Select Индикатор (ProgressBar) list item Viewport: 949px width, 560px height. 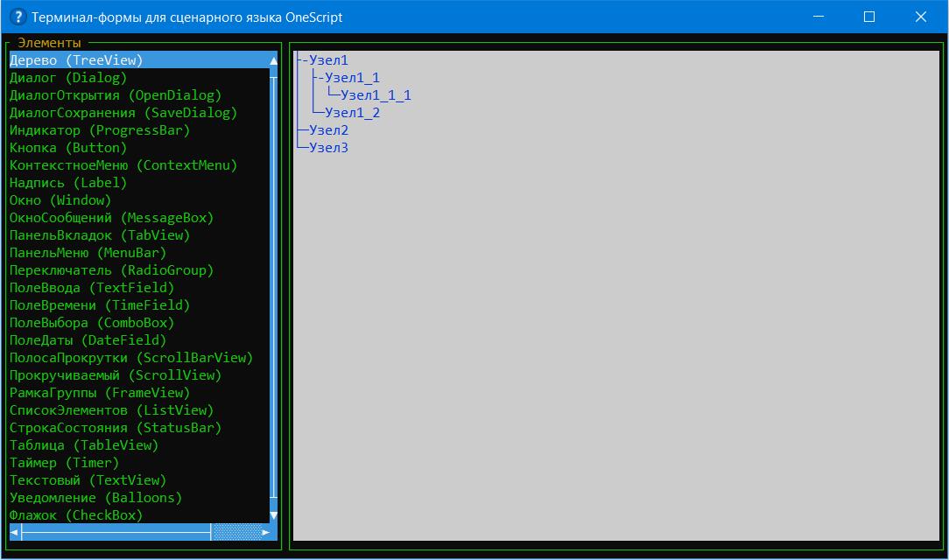pyautogui.click(x=100, y=130)
